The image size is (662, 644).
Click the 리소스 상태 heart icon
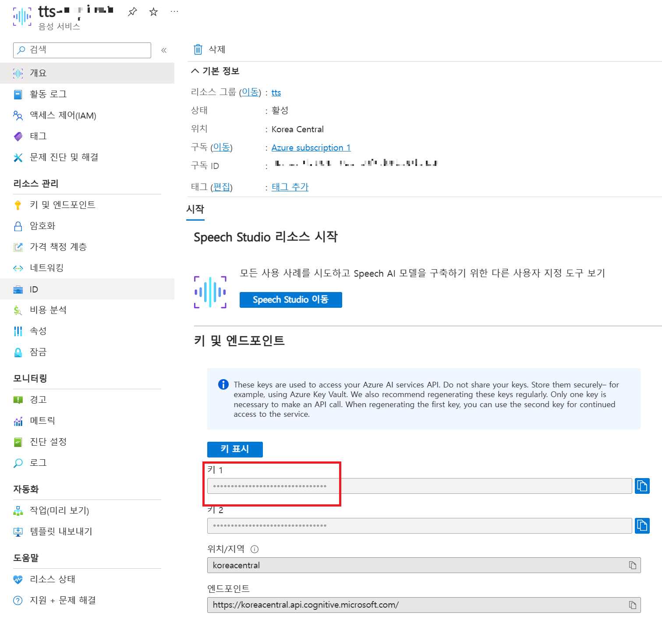click(x=18, y=579)
